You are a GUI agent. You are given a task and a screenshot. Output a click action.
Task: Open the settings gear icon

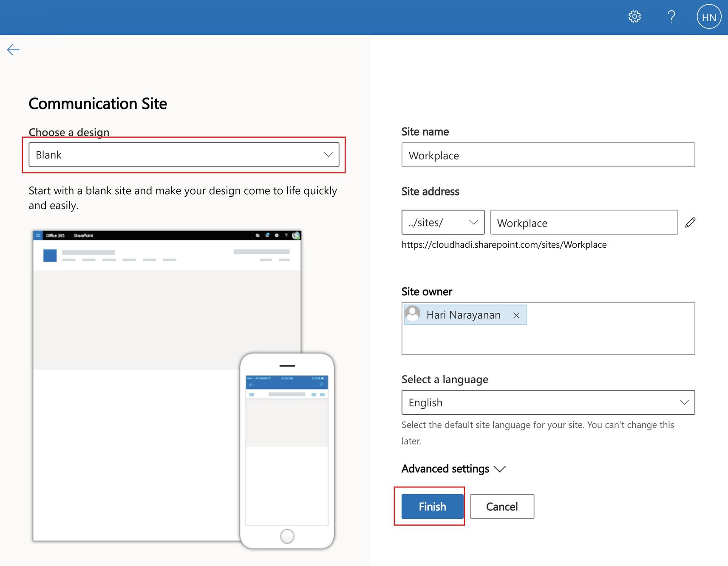[635, 17]
